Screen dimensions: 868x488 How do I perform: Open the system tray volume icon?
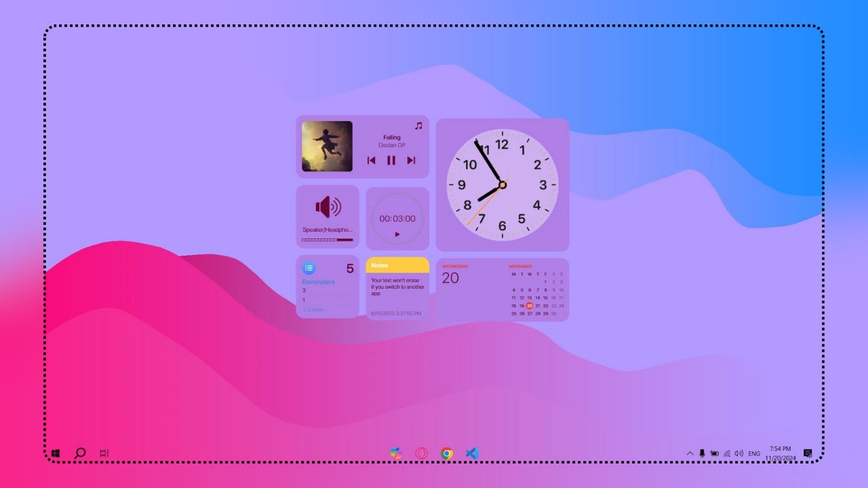pyautogui.click(x=738, y=453)
